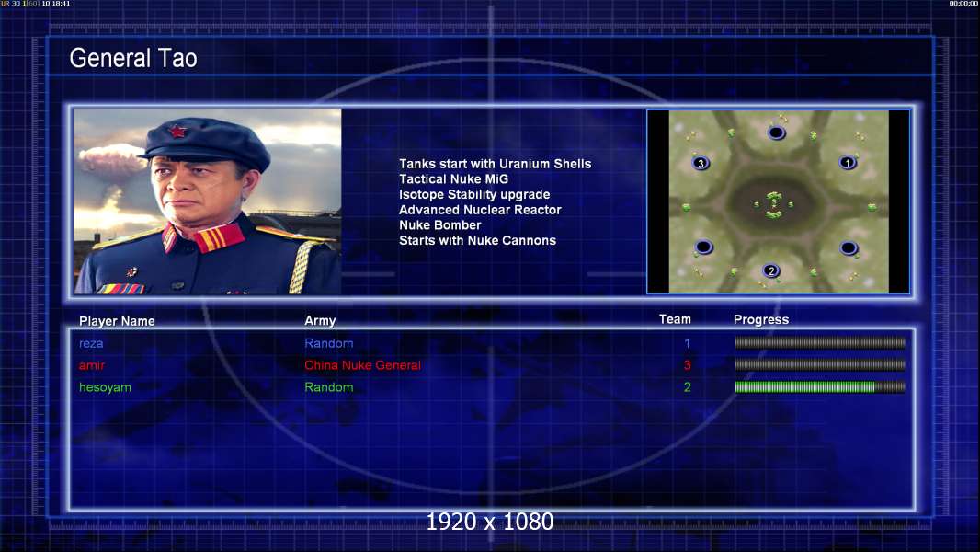The image size is (980, 552).
Task: Click the "Progress" column header
Action: point(761,320)
